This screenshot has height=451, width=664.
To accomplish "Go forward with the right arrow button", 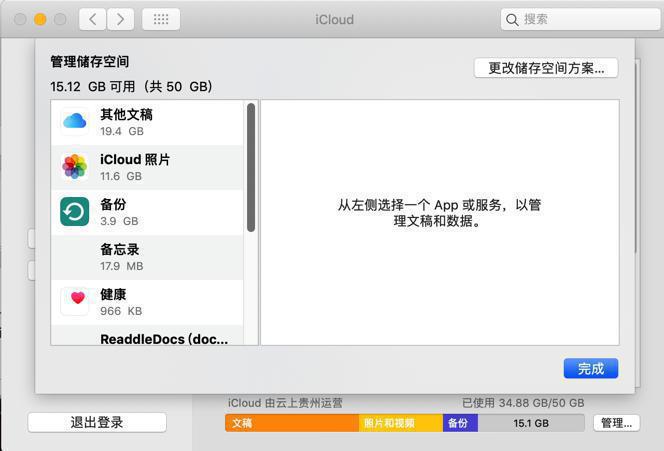I will [x=121, y=19].
